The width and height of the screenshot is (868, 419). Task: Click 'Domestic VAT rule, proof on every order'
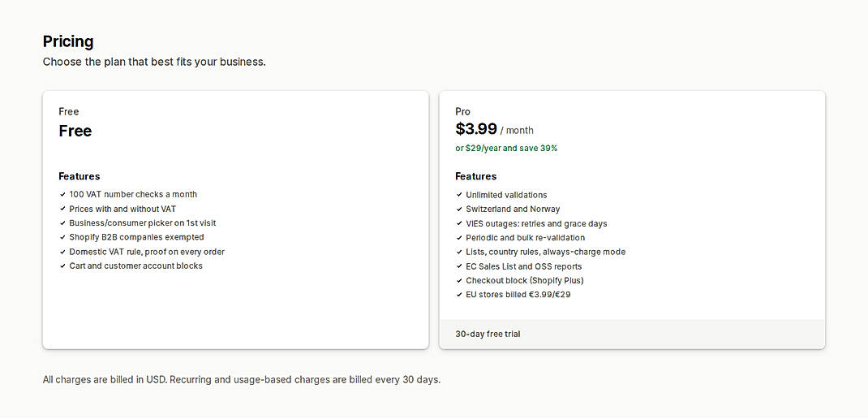click(147, 252)
